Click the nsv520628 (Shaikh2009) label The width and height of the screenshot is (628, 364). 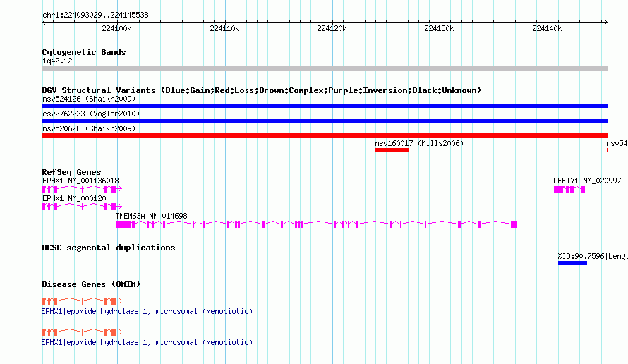(89, 128)
